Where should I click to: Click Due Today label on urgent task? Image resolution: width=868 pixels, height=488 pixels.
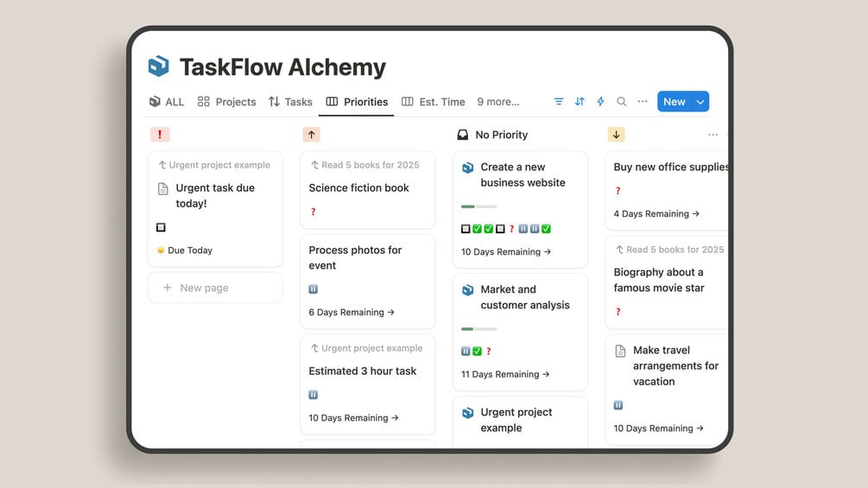pyautogui.click(x=190, y=250)
